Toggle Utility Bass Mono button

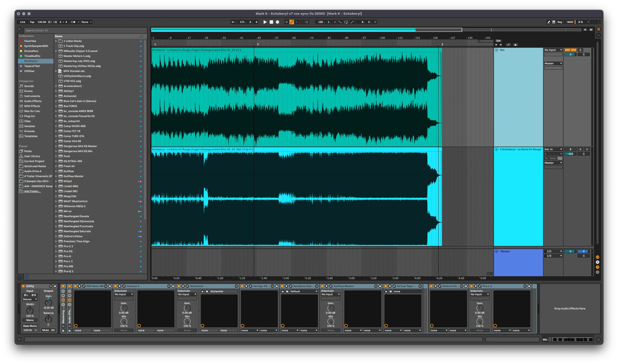pos(30,326)
